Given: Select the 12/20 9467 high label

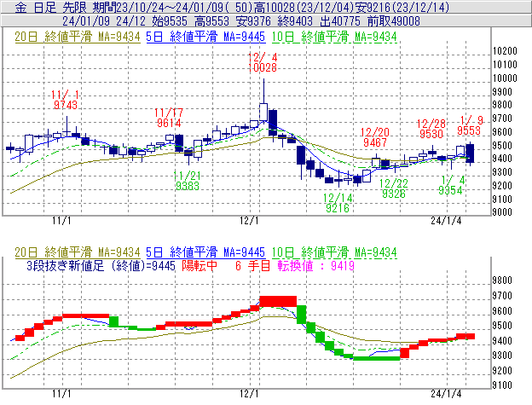Looking at the screenshot, I should (x=375, y=137).
